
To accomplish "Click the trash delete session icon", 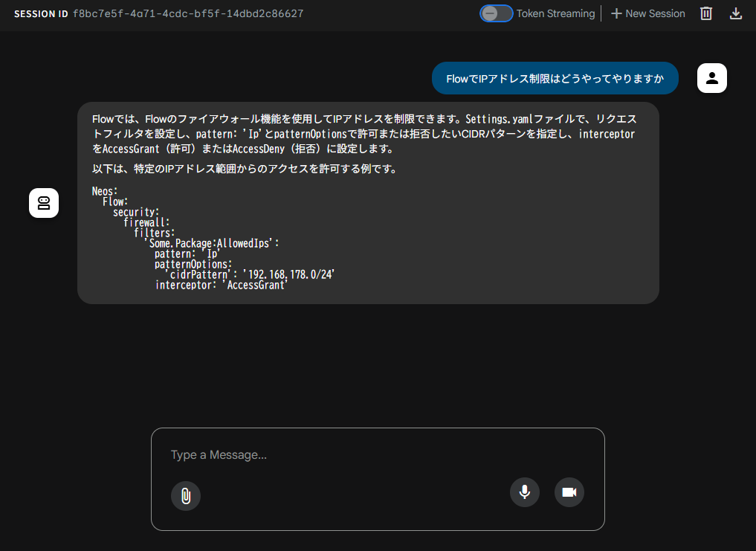I will tap(706, 13).
